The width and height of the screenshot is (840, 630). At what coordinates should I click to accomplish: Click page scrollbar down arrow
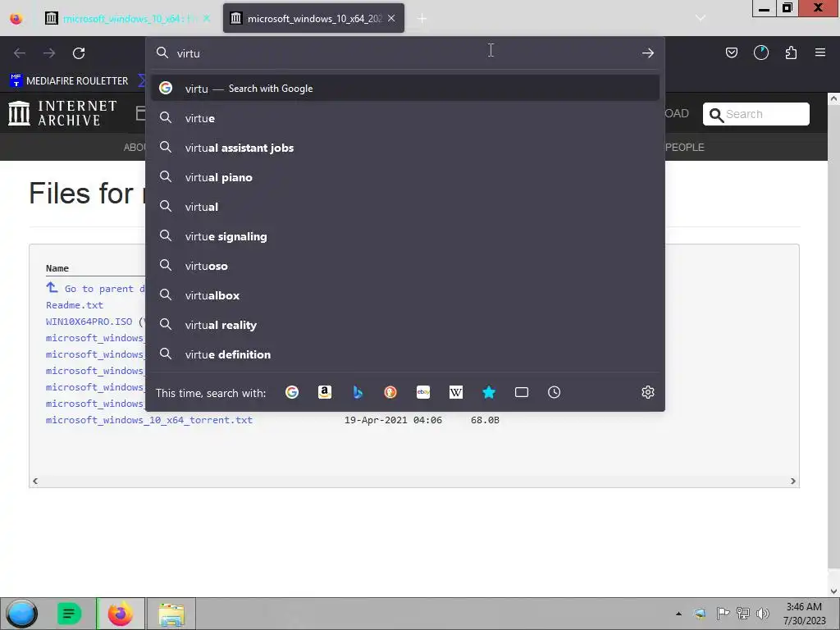click(833, 591)
